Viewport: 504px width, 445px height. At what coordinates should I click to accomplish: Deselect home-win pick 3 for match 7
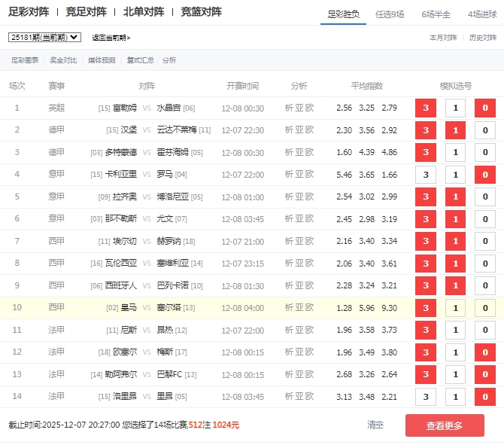(426, 241)
